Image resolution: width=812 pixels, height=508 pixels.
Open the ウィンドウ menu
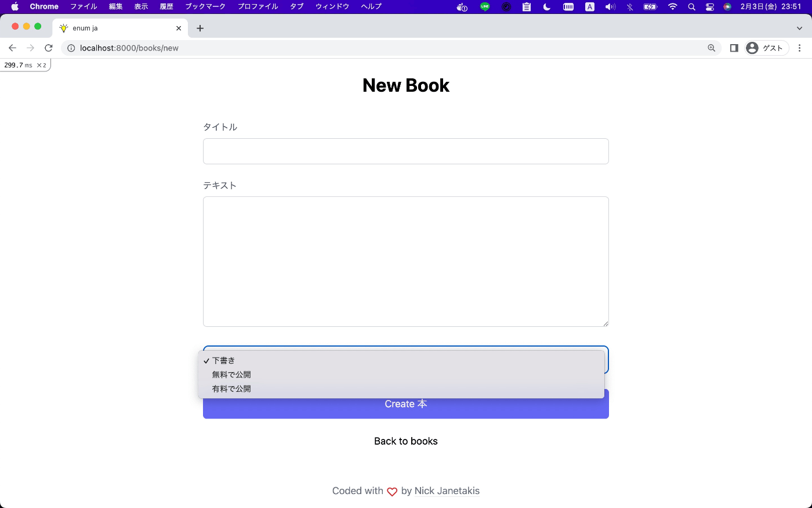(332, 7)
